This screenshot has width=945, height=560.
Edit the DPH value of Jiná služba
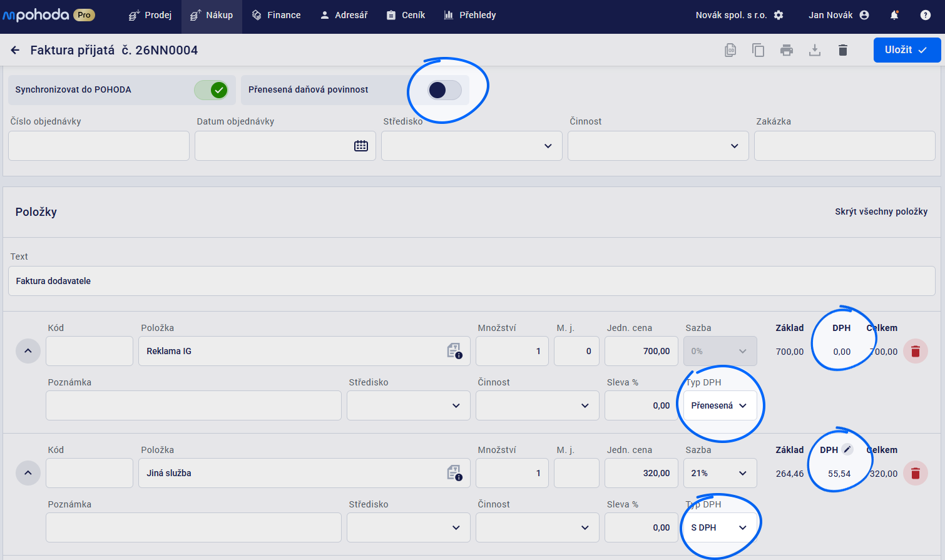[x=847, y=449]
